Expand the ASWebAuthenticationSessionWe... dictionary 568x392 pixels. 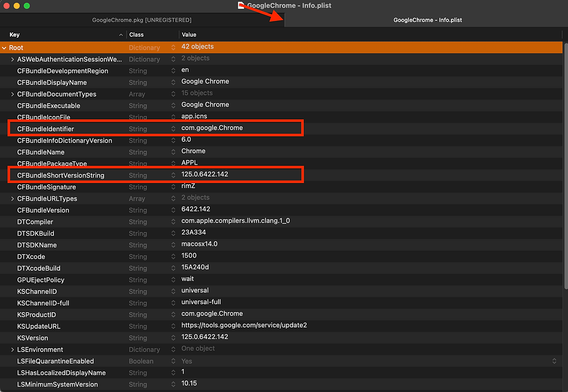coord(12,60)
